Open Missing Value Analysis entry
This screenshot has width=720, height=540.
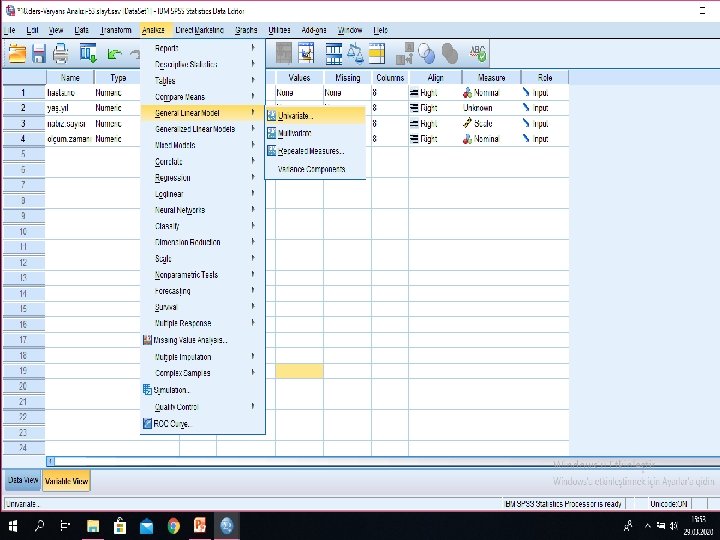pos(202,340)
